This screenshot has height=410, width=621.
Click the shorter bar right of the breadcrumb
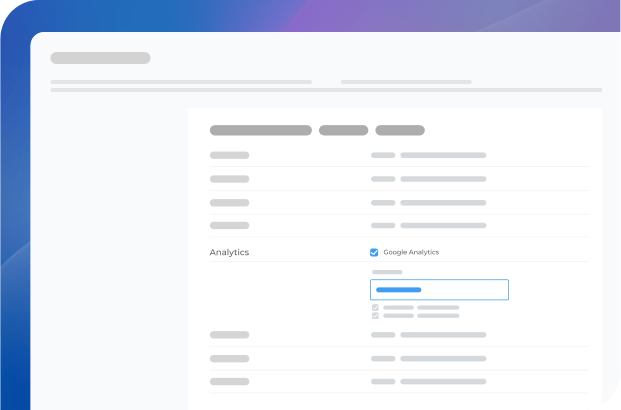coord(406,82)
